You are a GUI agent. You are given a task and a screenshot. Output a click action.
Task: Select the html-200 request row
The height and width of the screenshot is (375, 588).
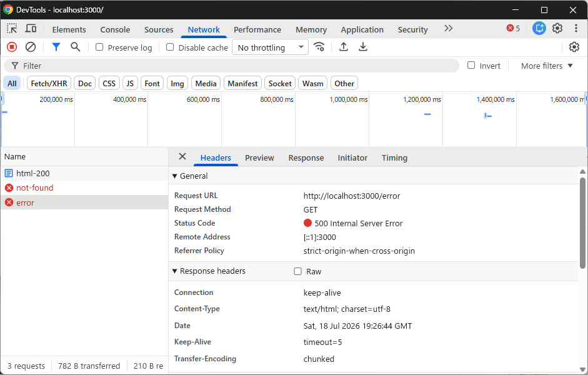(84, 173)
